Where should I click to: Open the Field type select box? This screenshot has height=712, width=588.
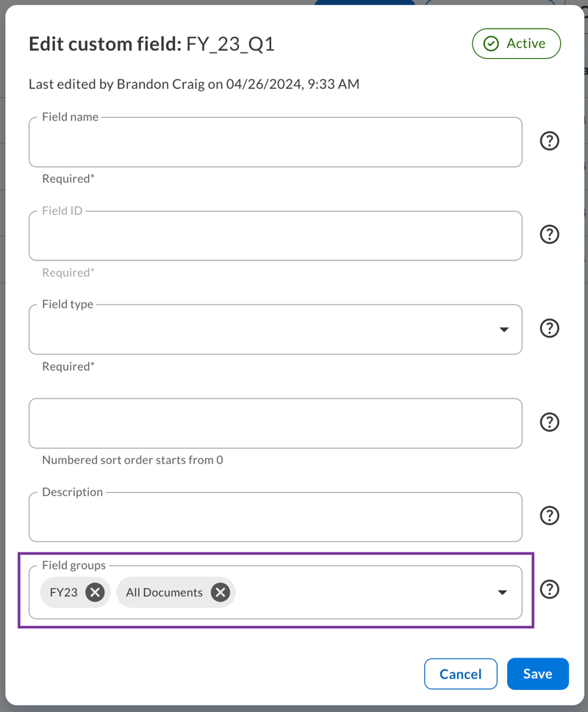276,330
